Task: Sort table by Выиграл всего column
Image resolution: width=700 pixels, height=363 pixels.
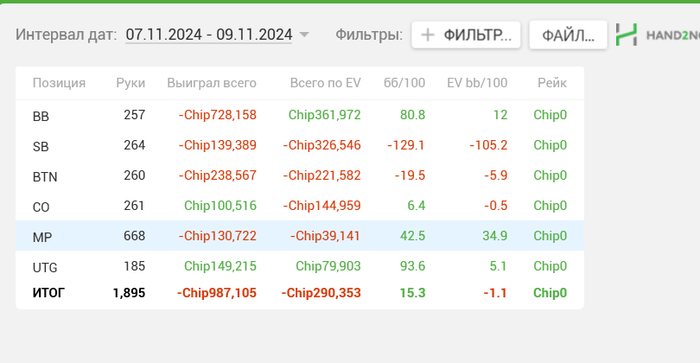Action: (212, 83)
